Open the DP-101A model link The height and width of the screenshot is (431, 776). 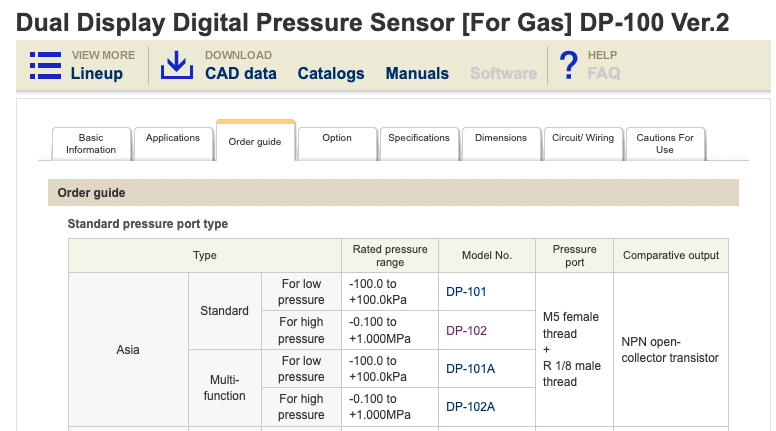pos(470,368)
